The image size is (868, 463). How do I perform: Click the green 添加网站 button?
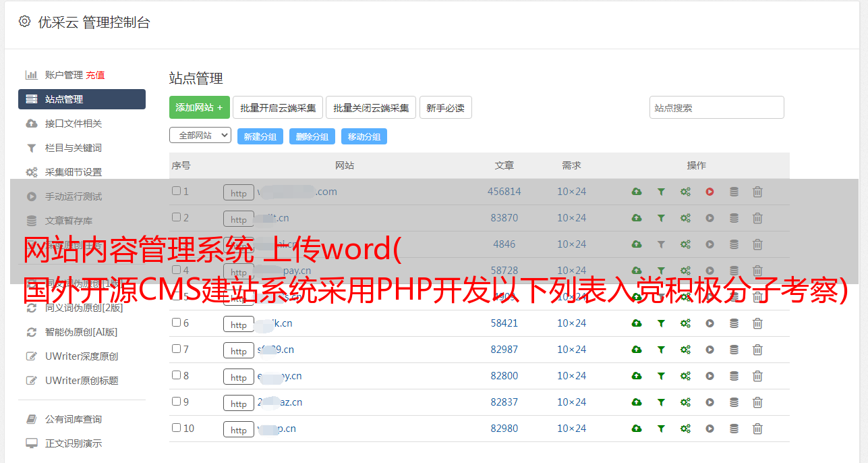pyautogui.click(x=199, y=107)
